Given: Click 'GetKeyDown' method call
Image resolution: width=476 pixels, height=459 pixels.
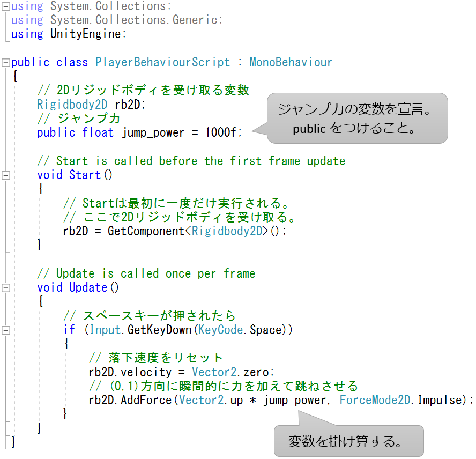Looking at the screenshot, I should pos(159,330).
